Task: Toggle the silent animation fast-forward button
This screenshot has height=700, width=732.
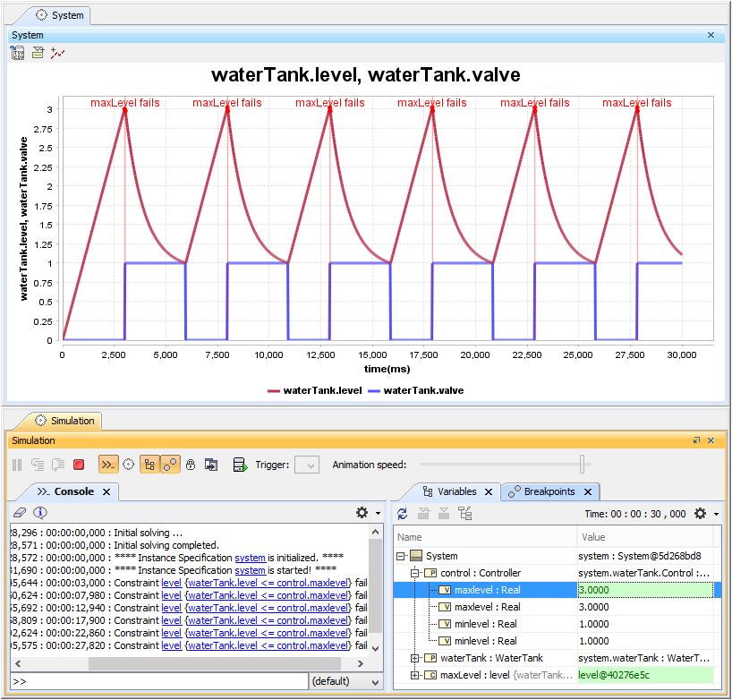Action: [x=107, y=465]
